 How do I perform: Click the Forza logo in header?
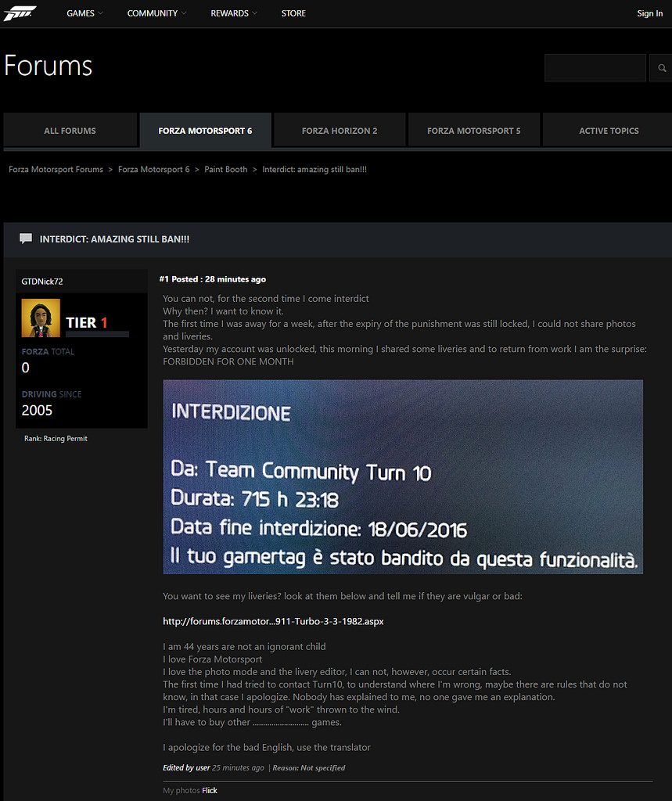(x=20, y=13)
